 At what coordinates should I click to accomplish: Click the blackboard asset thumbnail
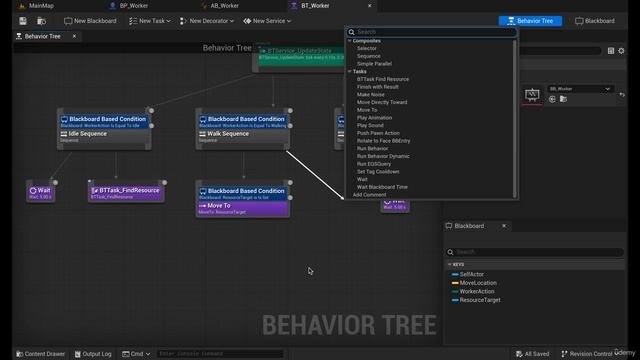pos(532,96)
